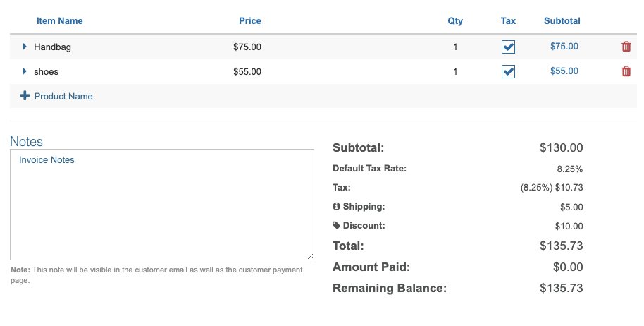Delete the shoes line item
Image resolution: width=644 pixels, height=326 pixels.
(x=626, y=71)
